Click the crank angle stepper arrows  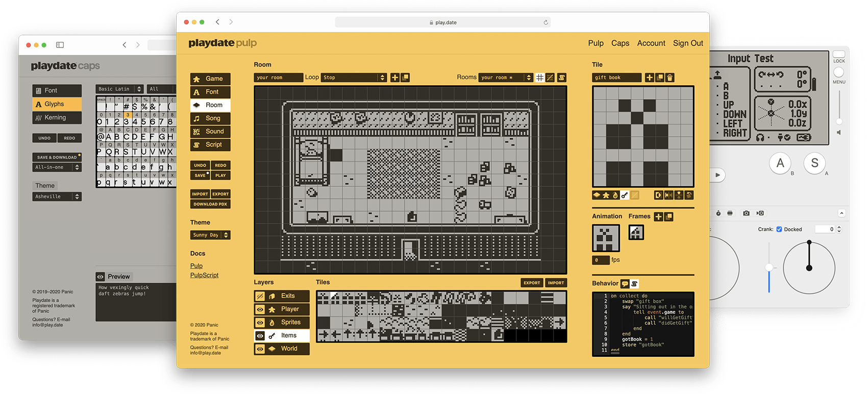(839, 229)
